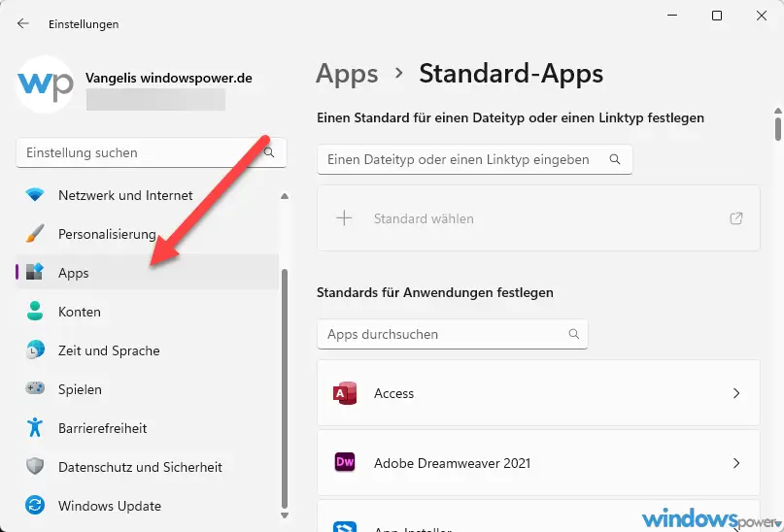Screen dimensions: 784x532
Task: Click the sidebar scroll down arrow
Action: click(285, 515)
